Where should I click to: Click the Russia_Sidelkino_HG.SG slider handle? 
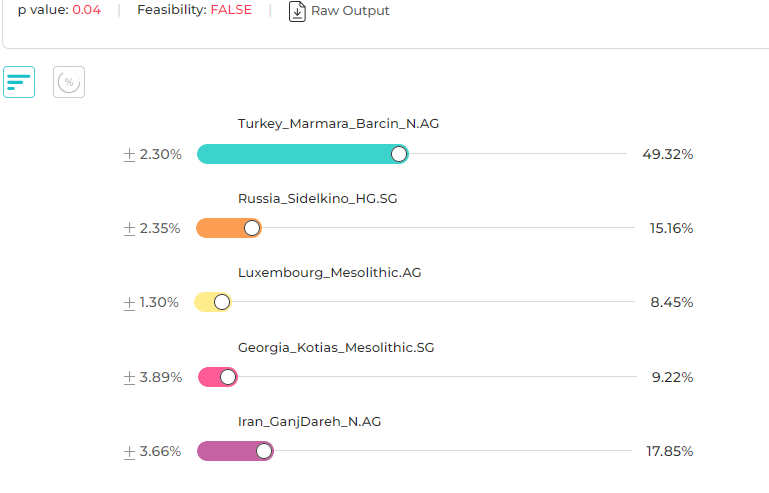coord(252,228)
